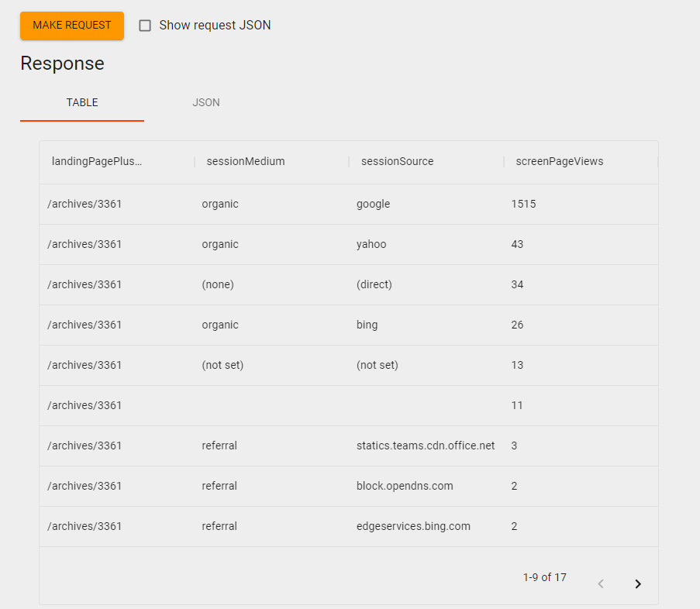Click the 3 page views value
Image resolution: width=700 pixels, height=609 pixels.
514,446
